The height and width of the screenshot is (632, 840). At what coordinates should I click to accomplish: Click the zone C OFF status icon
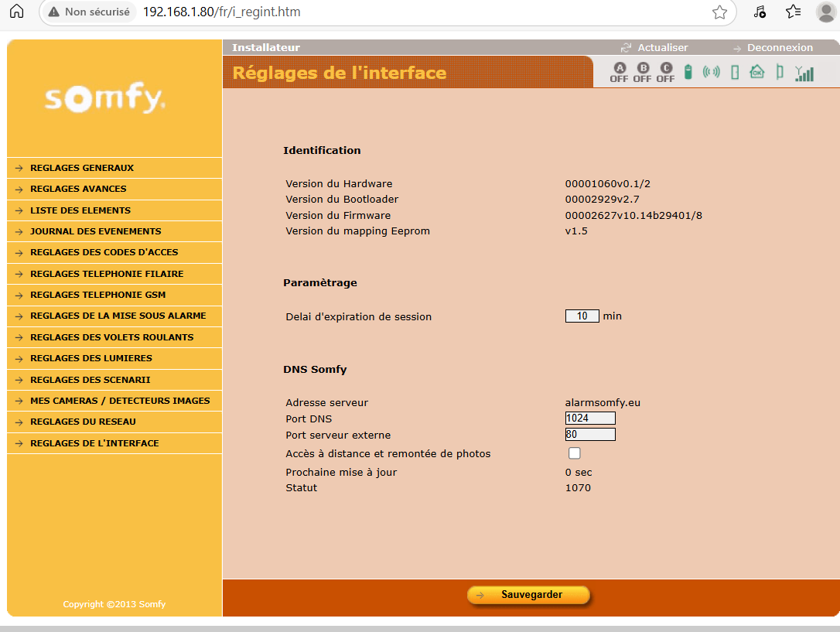point(665,72)
